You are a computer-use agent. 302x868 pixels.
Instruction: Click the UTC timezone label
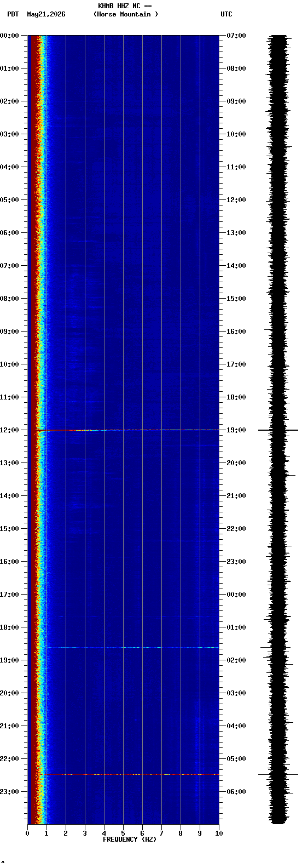click(x=226, y=14)
